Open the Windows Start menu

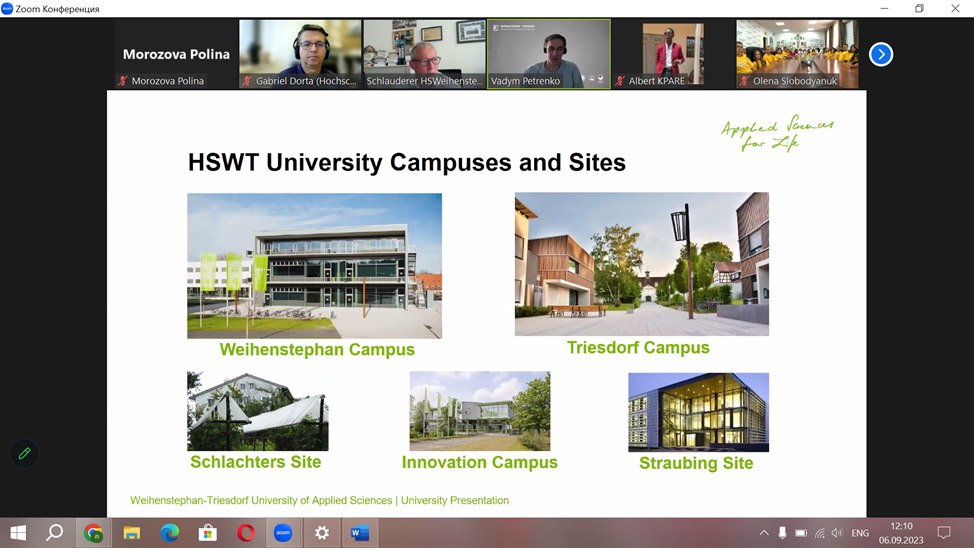(18, 533)
